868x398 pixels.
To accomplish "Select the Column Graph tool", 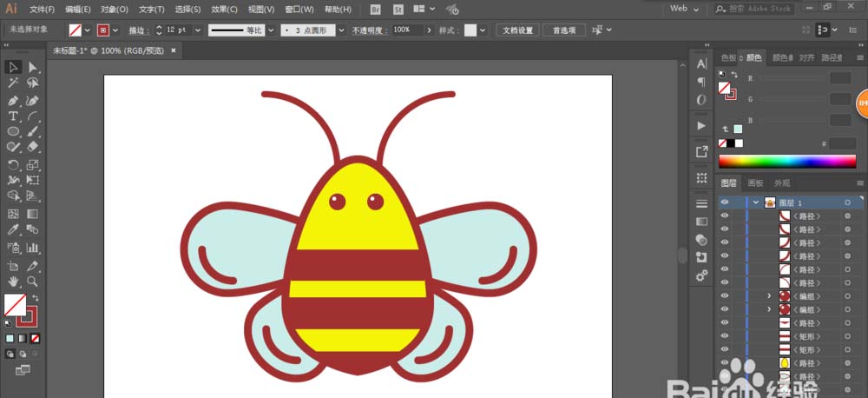I will (33, 247).
